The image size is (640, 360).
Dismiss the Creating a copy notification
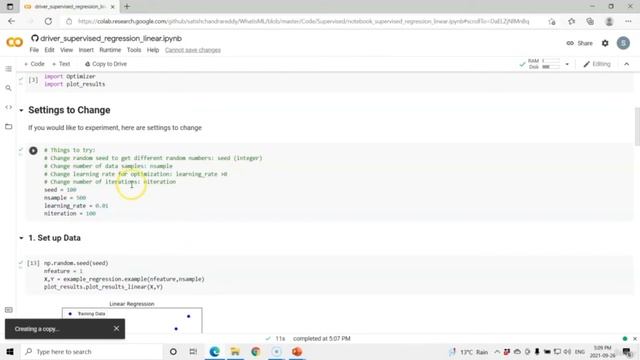(116, 329)
